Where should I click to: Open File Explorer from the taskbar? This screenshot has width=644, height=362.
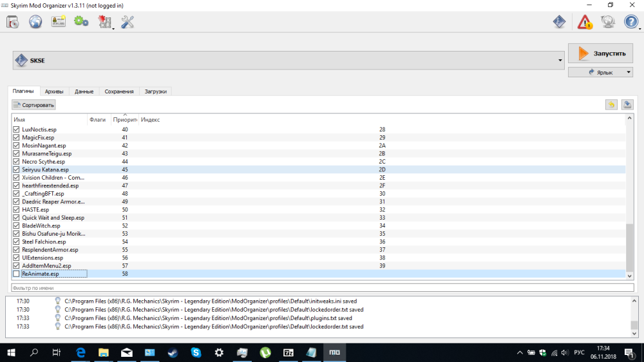pos(104,352)
